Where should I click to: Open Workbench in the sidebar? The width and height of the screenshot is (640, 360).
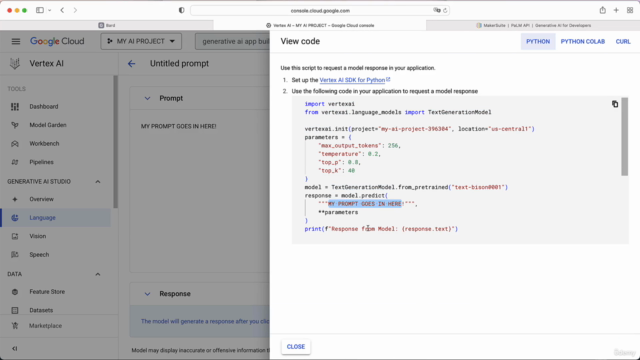point(44,144)
